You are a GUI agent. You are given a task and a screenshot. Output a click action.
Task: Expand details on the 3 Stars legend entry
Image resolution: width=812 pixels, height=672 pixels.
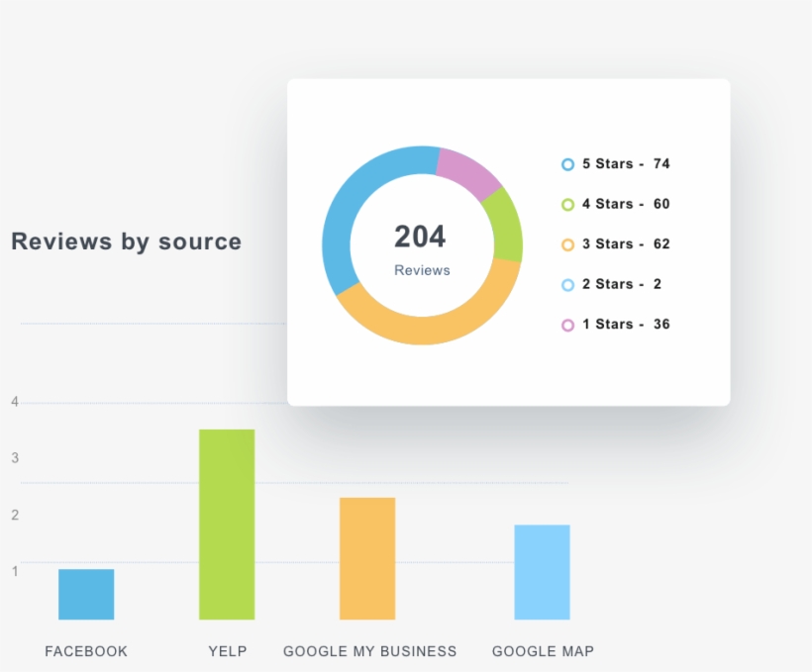(614, 244)
